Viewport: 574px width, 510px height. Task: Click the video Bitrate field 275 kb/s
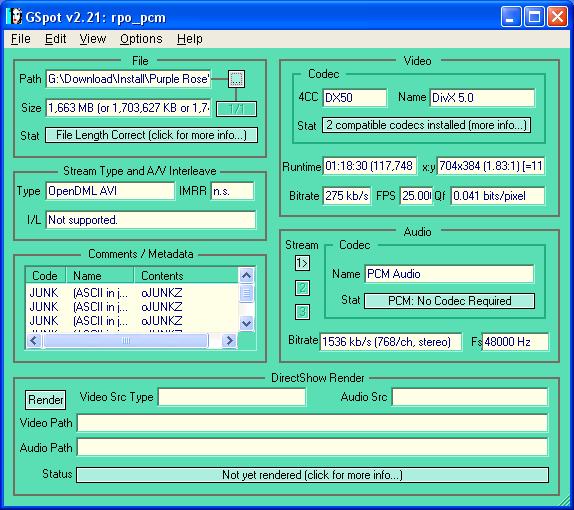347,196
